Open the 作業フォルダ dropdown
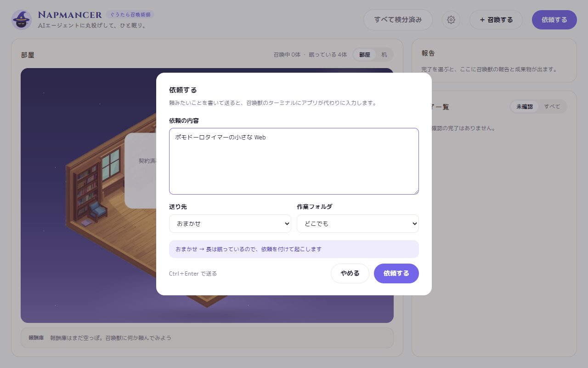The width and height of the screenshot is (588, 368). point(358,224)
